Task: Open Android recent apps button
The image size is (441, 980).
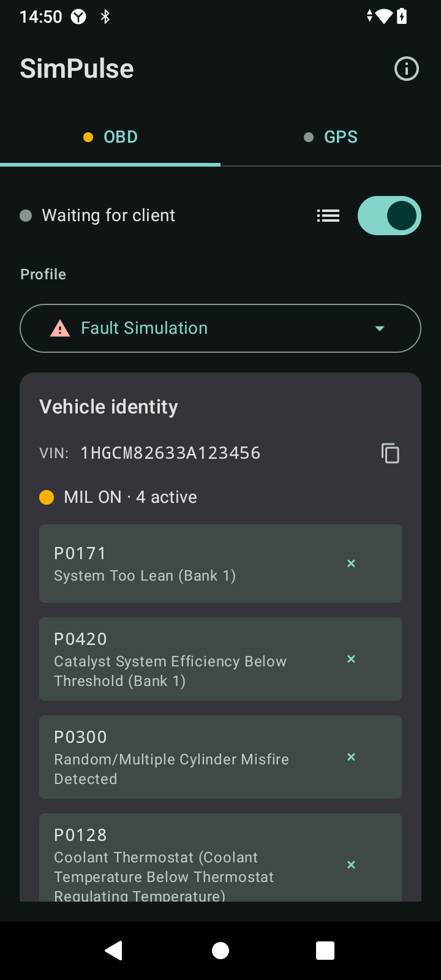Action: (325, 951)
